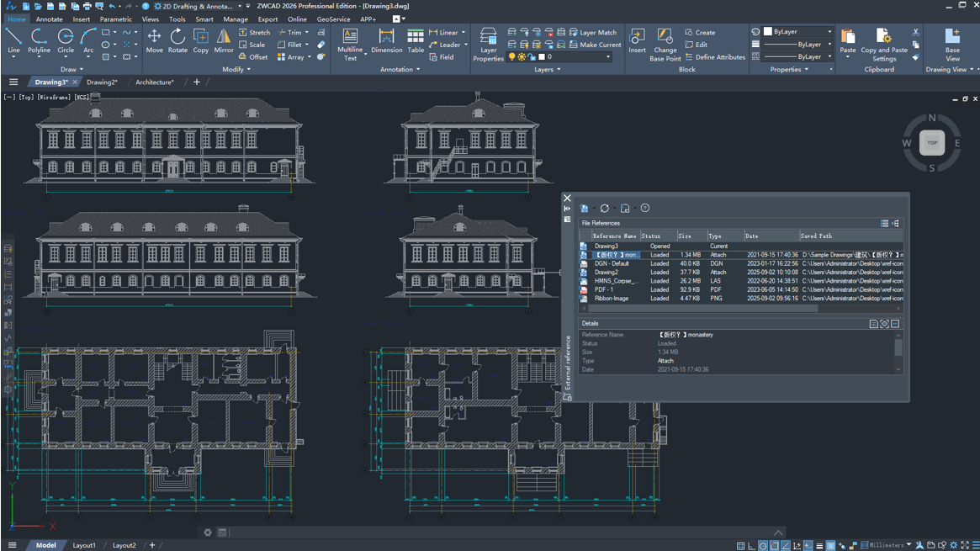Toggle grid display in status bar
The height and width of the screenshot is (551, 980).
point(740,546)
